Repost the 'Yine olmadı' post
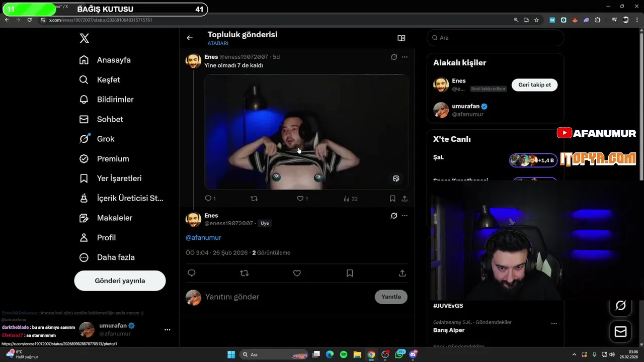 coord(254,199)
